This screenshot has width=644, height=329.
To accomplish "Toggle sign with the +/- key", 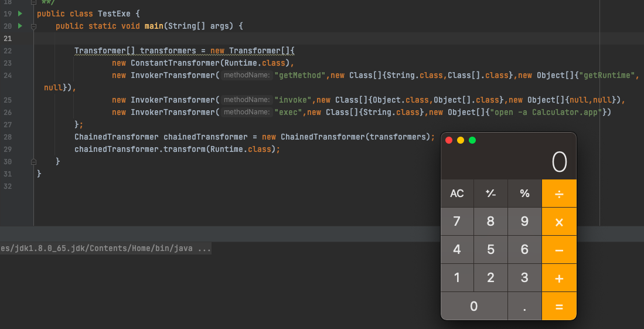I will pos(490,194).
